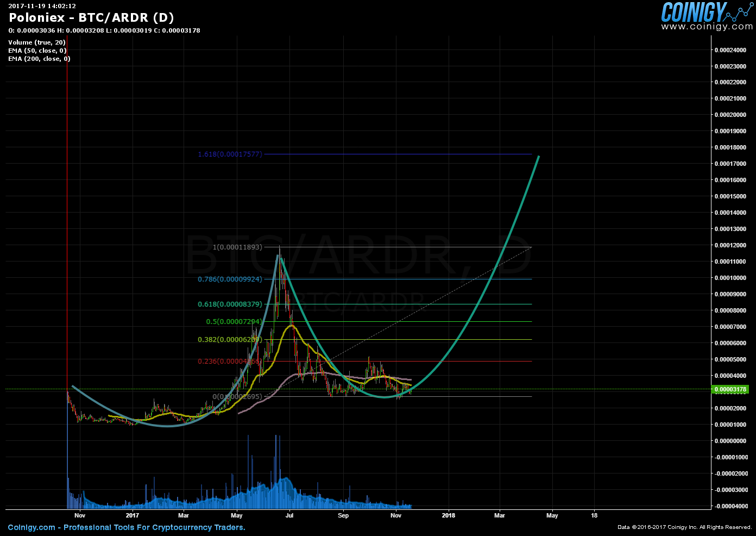The image size is (756, 536).
Task: Click 0.00020000 on the price axis
Action: tap(730, 115)
